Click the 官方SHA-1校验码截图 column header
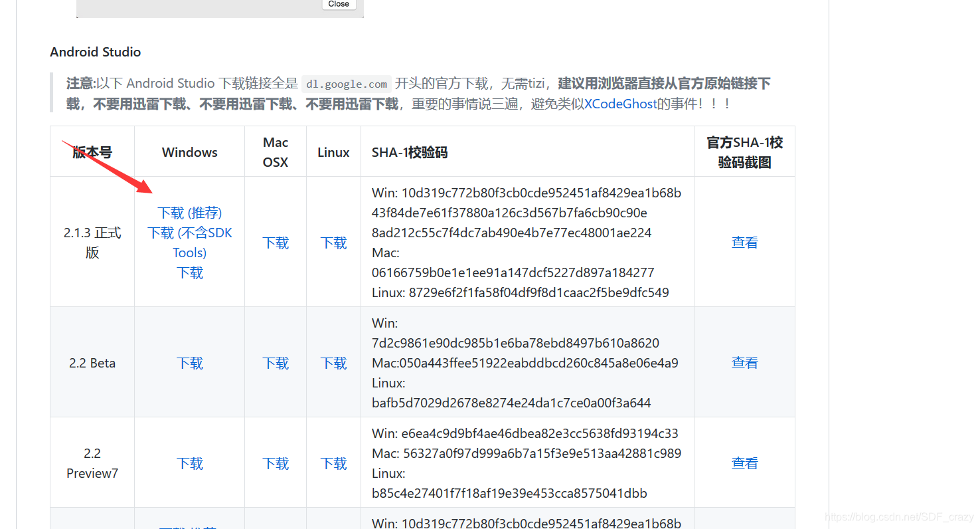The image size is (980, 529). tap(744, 152)
